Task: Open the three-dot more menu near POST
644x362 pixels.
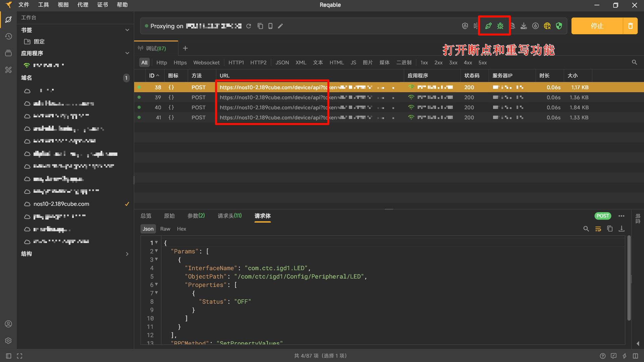Action: point(621,216)
